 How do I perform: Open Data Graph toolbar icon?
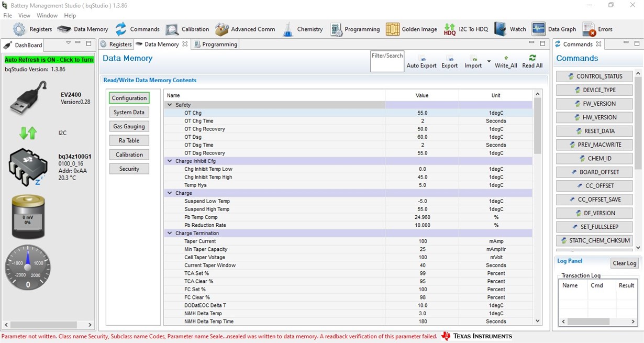[x=538, y=29]
